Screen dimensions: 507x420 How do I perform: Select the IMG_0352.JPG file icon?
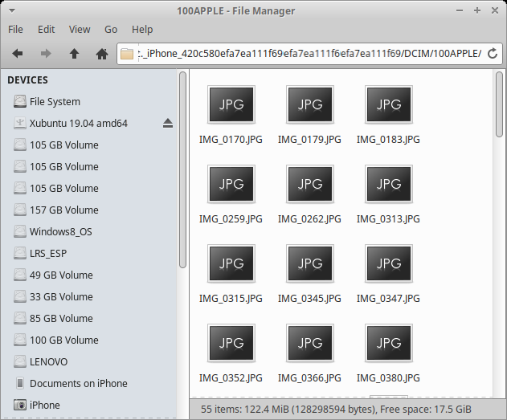231,343
